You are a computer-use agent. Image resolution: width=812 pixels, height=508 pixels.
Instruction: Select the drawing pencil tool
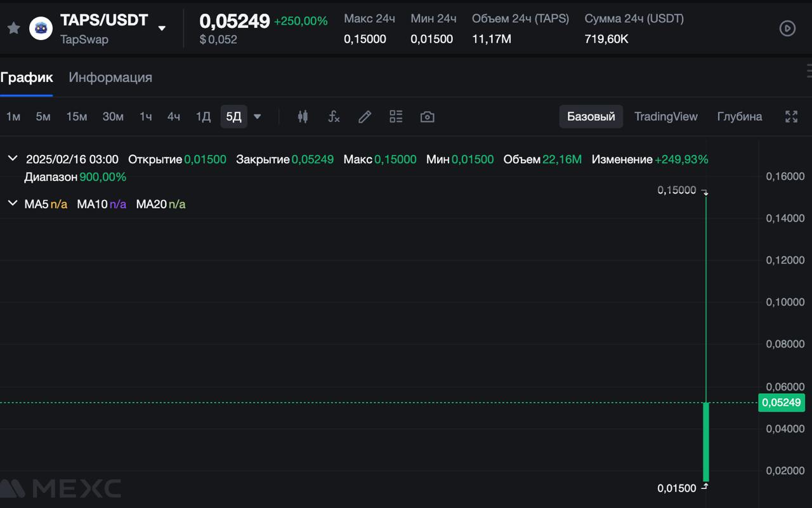pos(365,117)
